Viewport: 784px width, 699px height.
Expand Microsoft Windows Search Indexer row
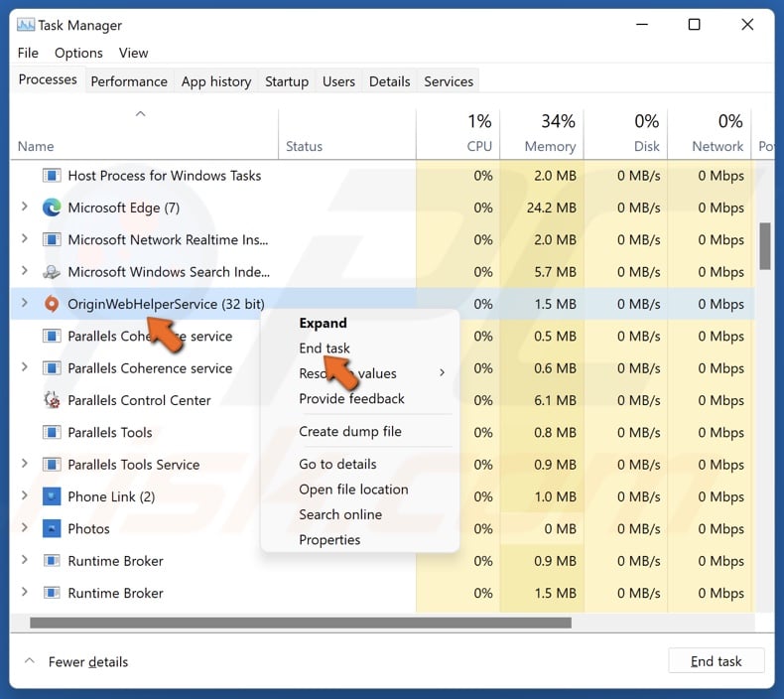[24, 271]
